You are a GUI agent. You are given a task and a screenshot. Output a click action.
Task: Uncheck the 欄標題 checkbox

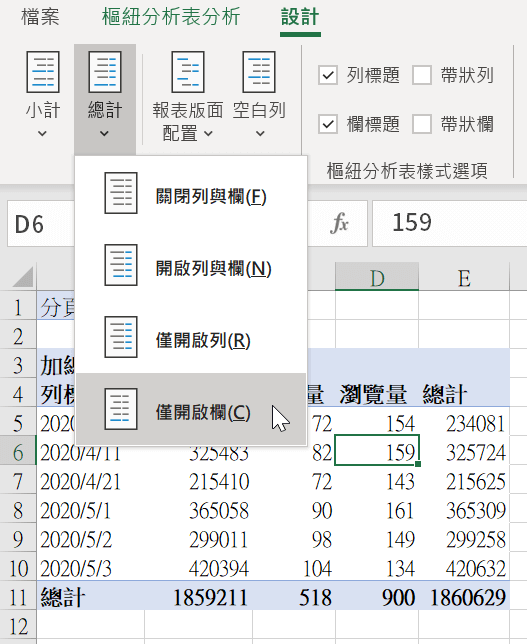point(328,124)
